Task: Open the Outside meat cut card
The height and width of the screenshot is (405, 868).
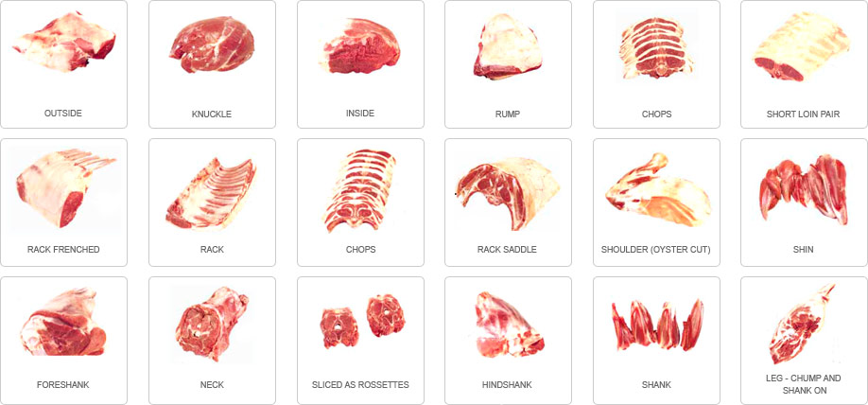Action: click(x=63, y=64)
